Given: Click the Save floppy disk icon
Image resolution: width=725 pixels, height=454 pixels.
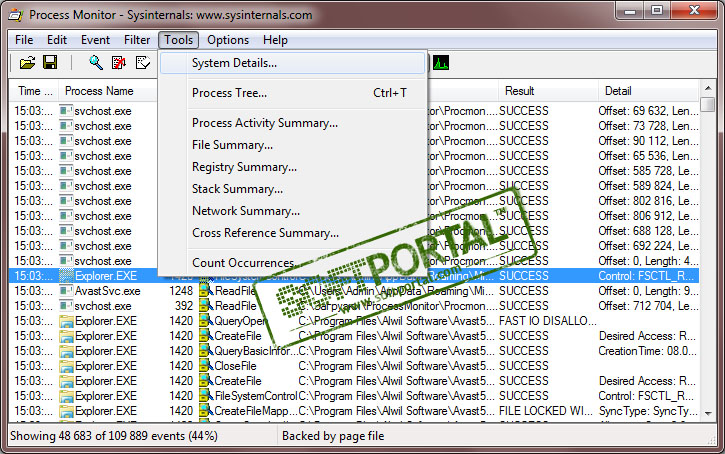Looking at the screenshot, I should [50, 62].
